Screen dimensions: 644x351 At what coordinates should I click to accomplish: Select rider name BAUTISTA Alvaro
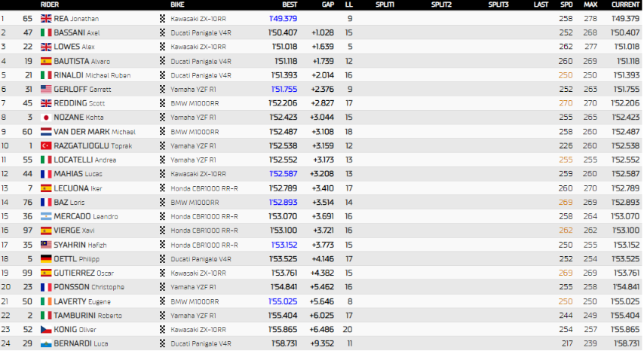click(81, 61)
